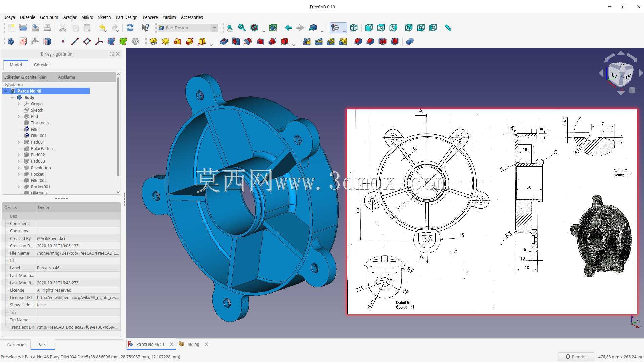Switch to isometric view
The width and height of the screenshot is (644, 362).
pyautogui.click(x=354, y=28)
